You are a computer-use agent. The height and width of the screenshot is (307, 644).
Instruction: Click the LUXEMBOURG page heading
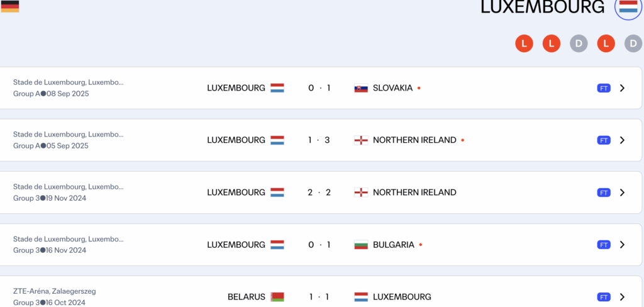[542, 7]
